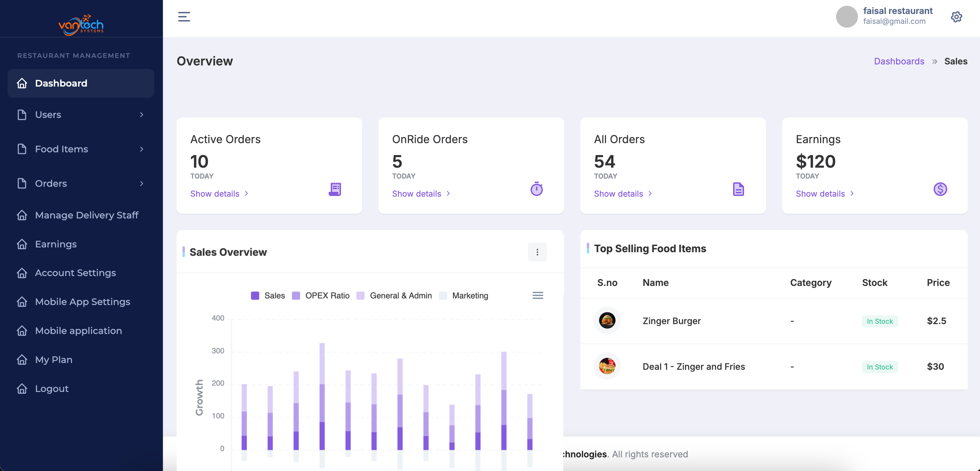Click the $2.5 price cell
This screenshot has height=471, width=980.
pos(936,321)
